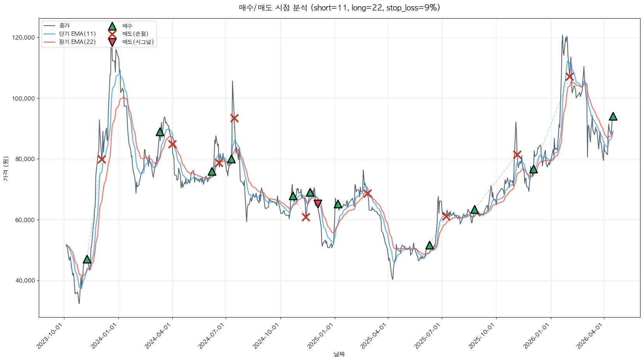
Task: Click the 매도(시그널) red down-triangle legend icon
Action: (112, 42)
